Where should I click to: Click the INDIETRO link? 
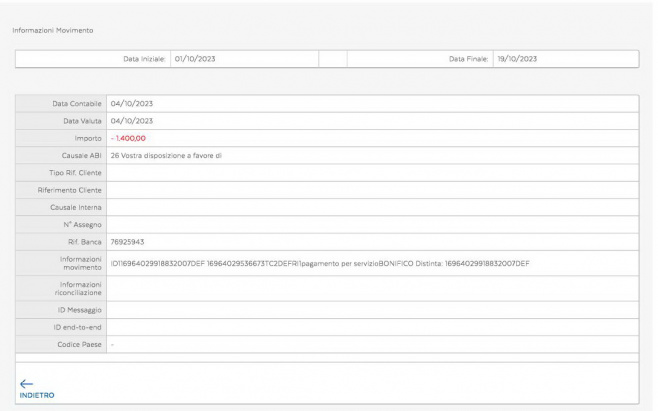(36, 394)
